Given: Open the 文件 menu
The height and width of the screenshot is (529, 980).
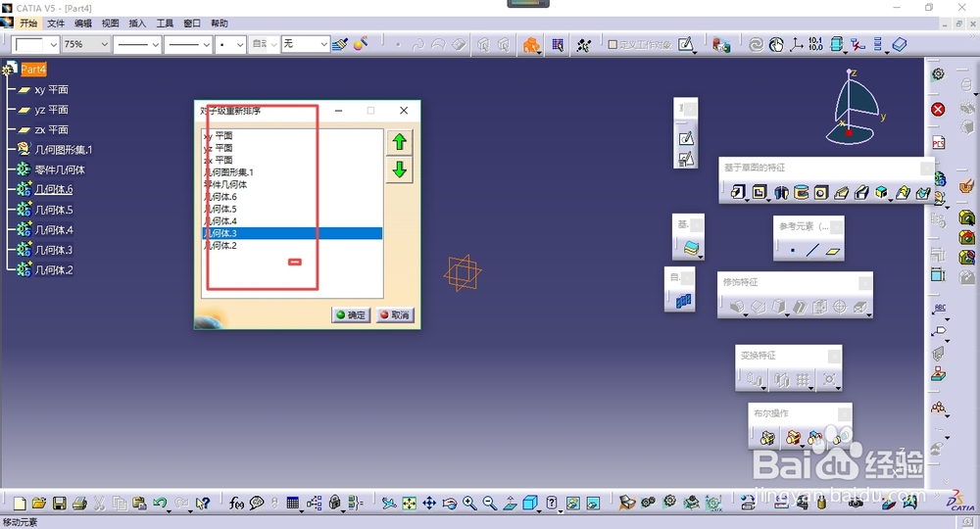Looking at the screenshot, I should tap(56, 24).
